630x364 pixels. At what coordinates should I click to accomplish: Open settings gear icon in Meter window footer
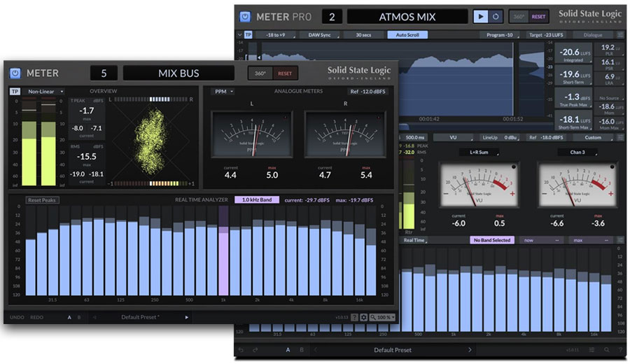click(x=363, y=317)
